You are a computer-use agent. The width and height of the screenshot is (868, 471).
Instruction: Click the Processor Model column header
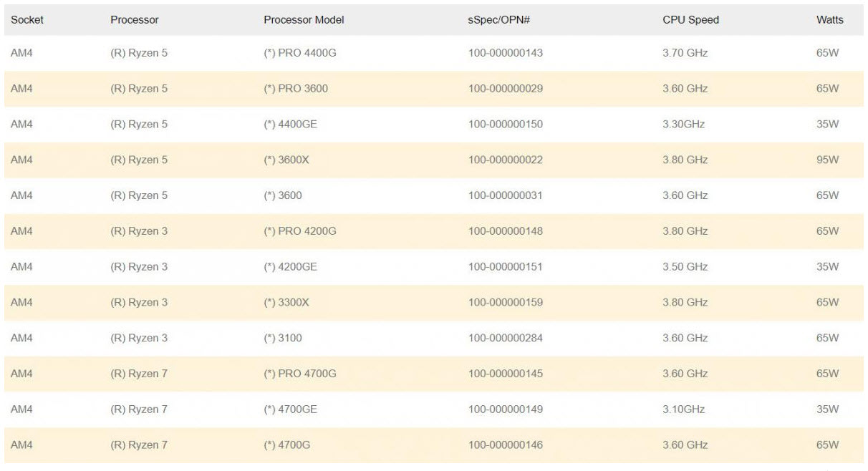[x=304, y=20]
